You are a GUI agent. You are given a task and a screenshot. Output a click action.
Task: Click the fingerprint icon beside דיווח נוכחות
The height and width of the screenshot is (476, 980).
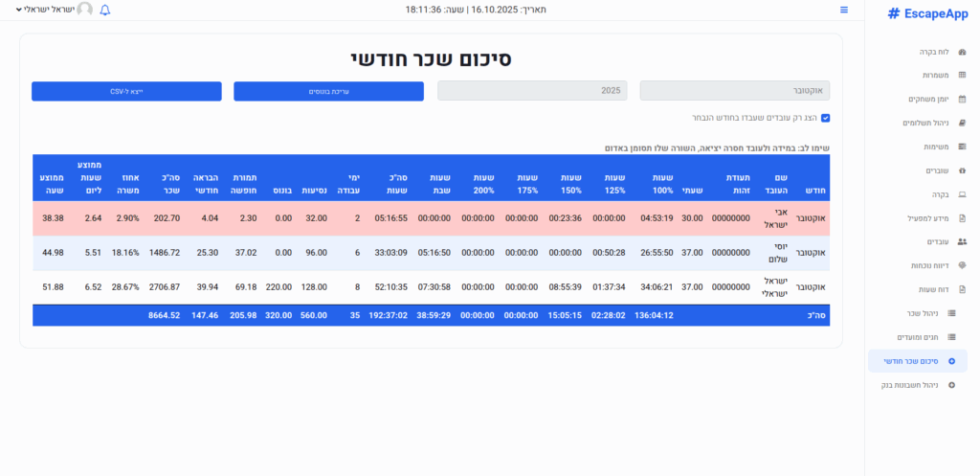[x=962, y=265]
